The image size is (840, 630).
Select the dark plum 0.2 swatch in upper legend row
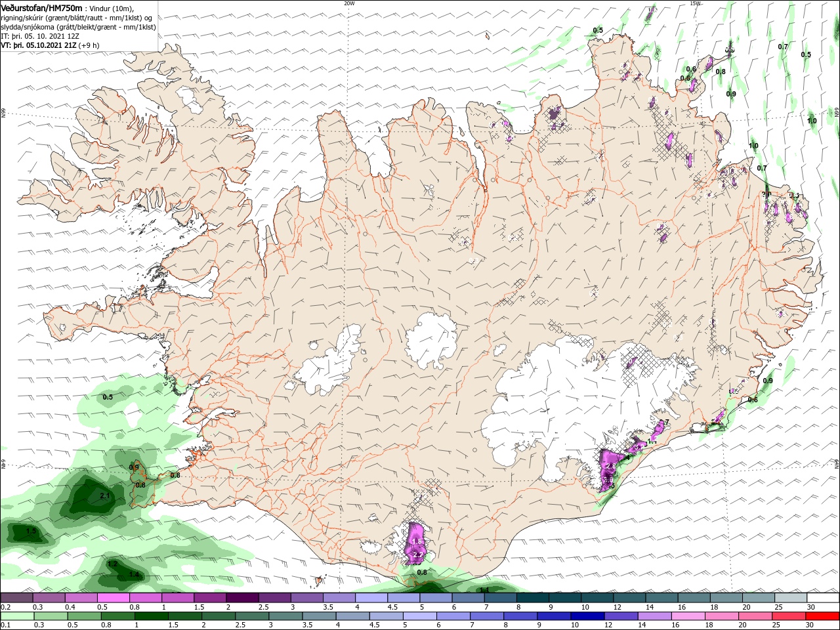point(17,598)
